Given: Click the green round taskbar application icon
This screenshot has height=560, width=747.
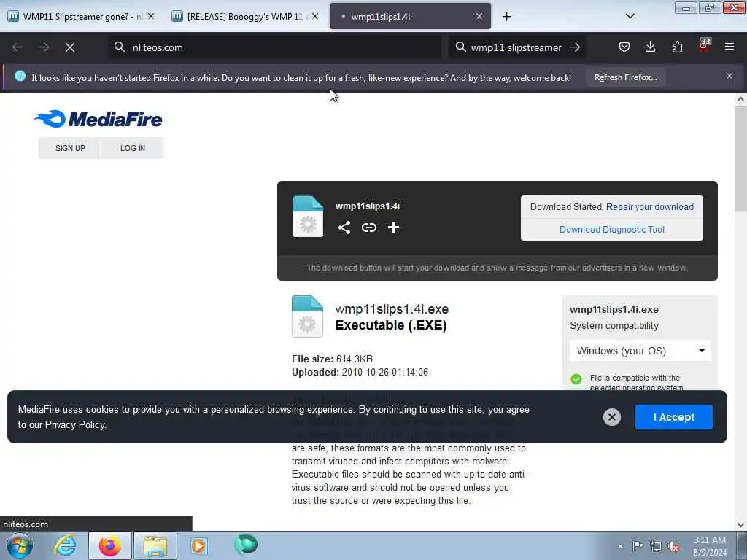Looking at the screenshot, I should point(246,545).
